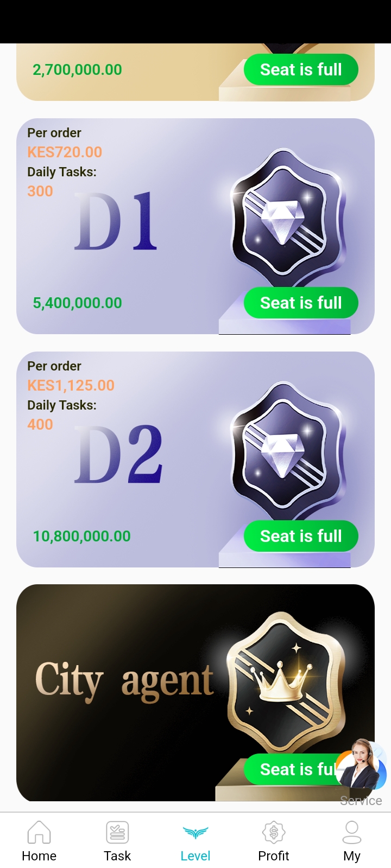The height and width of the screenshot is (868, 391).
Task: Tap the City agent title text
Action: click(124, 681)
